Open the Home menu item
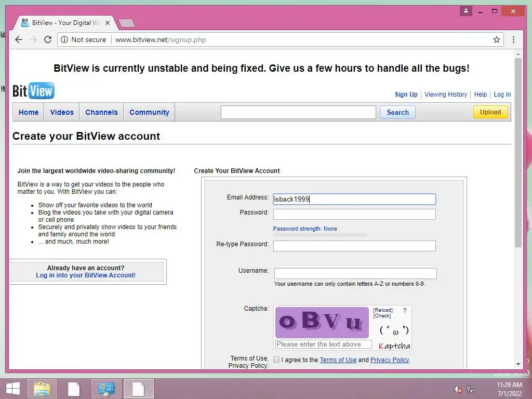Screen dimensions: 532x399 [x=29, y=112]
